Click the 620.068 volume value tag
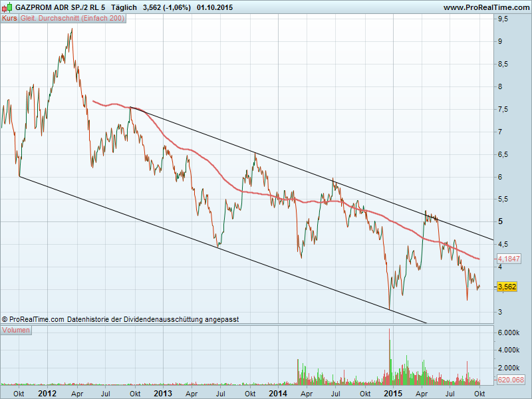This screenshot has height=399, width=532. tap(511, 380)
